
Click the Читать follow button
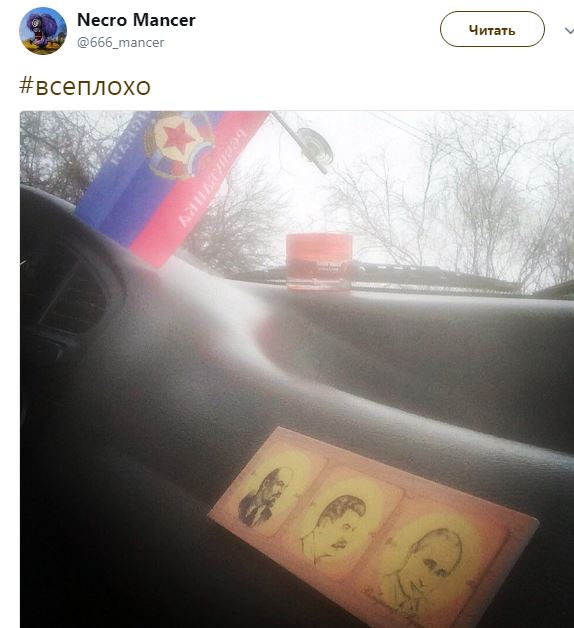pos(492,29)
